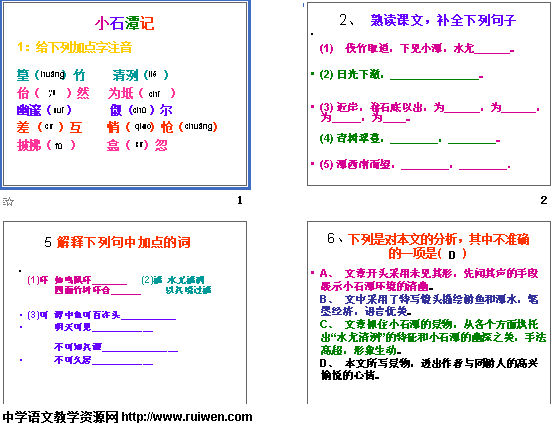Click the 小石潭记 title on slide 1
This screenshot has height=424, width=553.
tap(124, 23)
